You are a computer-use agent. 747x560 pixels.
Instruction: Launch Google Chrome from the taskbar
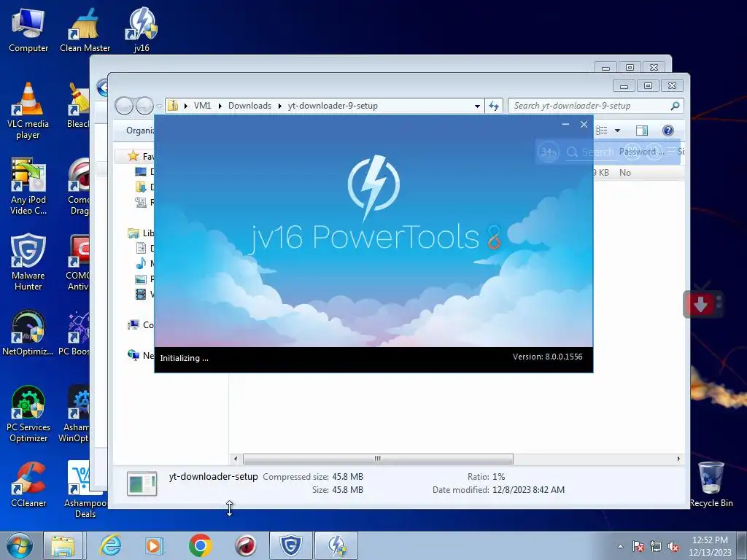[200, 545]
